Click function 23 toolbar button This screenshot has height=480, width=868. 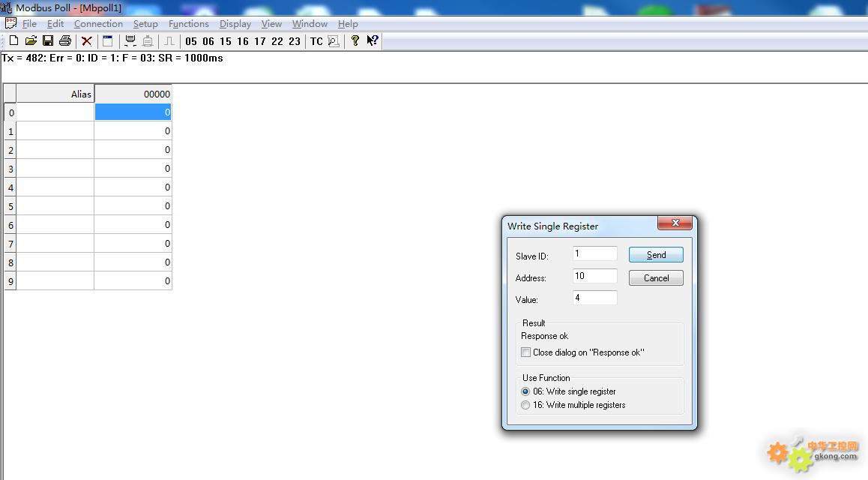coord(295,41)
